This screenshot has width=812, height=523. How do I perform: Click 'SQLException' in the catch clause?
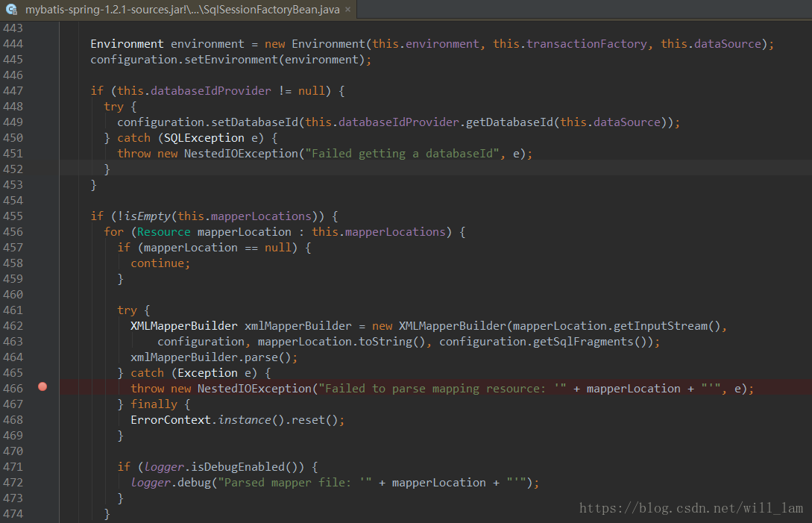pos(204,138)
